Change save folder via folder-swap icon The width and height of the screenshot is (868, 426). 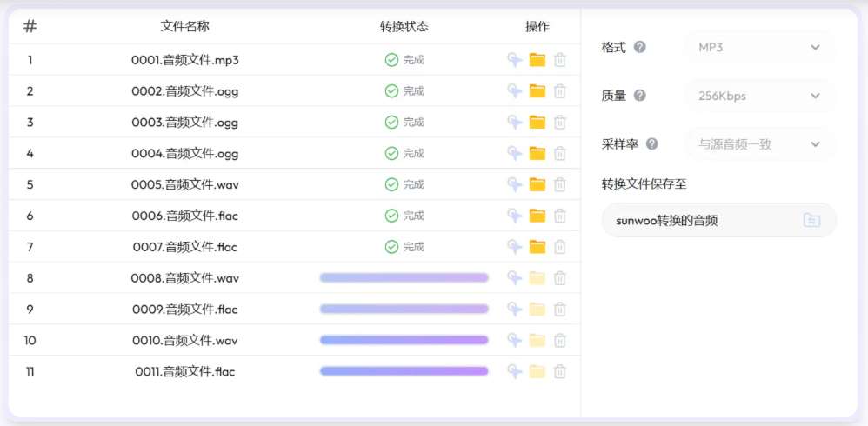(x=811, y=220)
